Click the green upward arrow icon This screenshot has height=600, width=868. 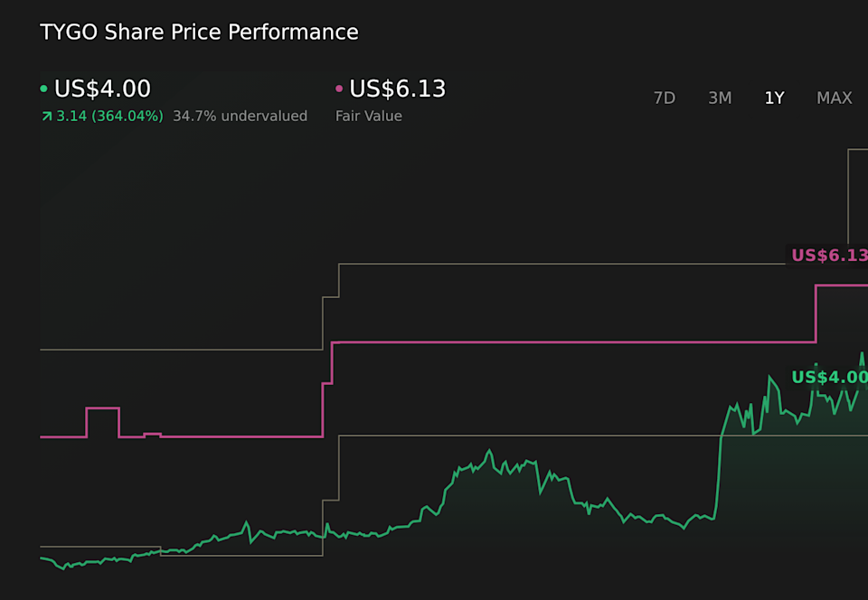(46, 117)
